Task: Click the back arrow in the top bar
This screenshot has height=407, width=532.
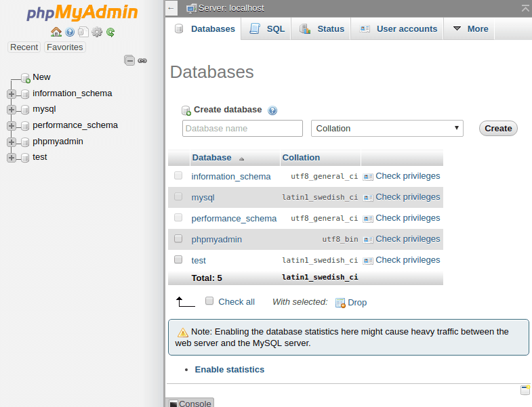Action: pyautogui.click(x=171, y=8)
